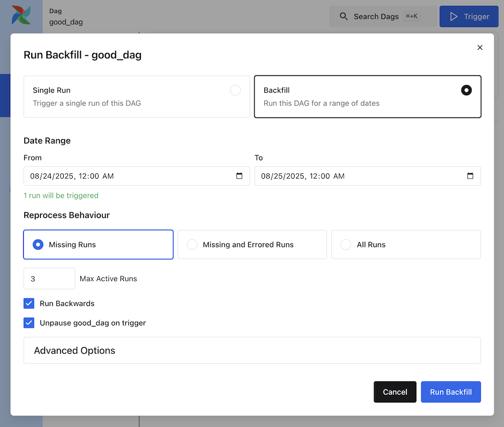Open the From date calendar picker icon
This screenshot has width=504, height=427.
(240, 176)
